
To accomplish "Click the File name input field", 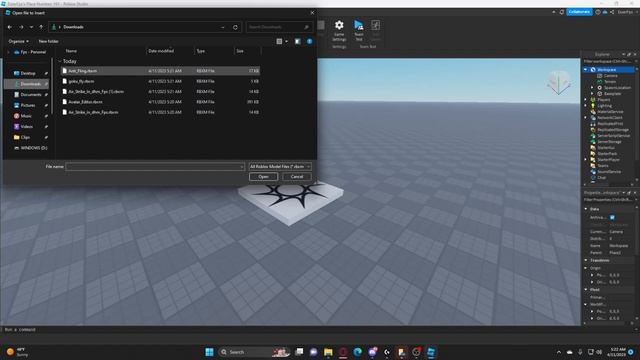I will [155, 167].
